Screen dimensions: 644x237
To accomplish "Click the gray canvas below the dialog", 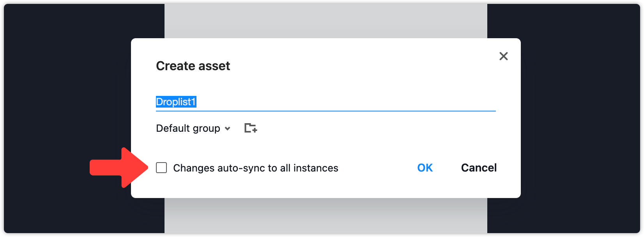I will [326, 216].
